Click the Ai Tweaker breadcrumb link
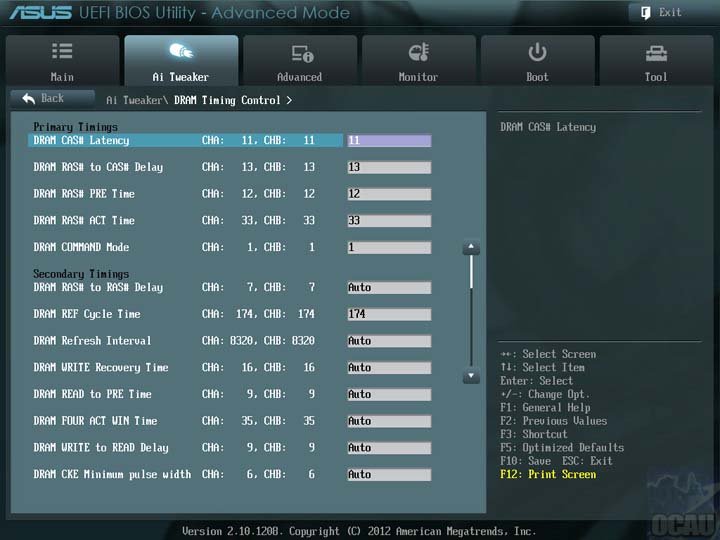This screenshot has width=720, height=540. pyautogui.click(x=137, y=100)
